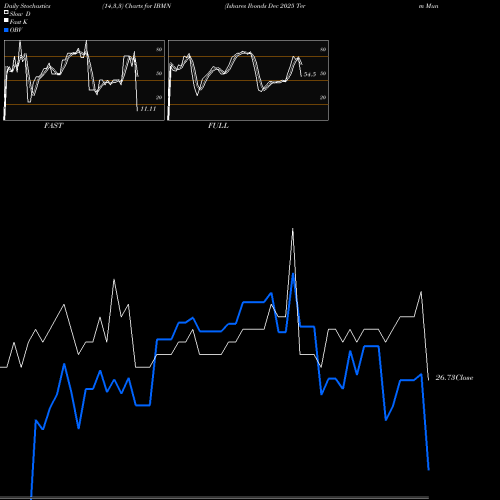Image resolution: width=500 pixels, height=500 pixels.
Task: Select the 'Daily Stochastics' title text
Action: click(x=27, y=6)
